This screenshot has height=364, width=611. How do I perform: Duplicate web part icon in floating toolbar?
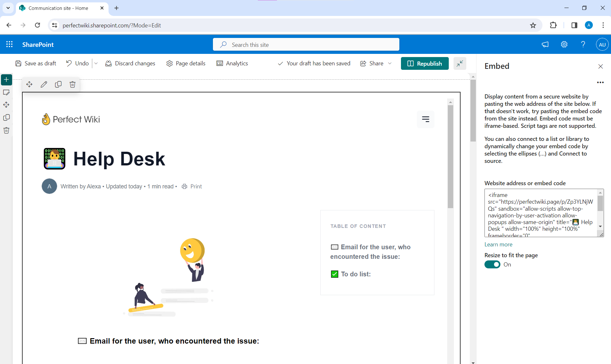pos(58,84)
